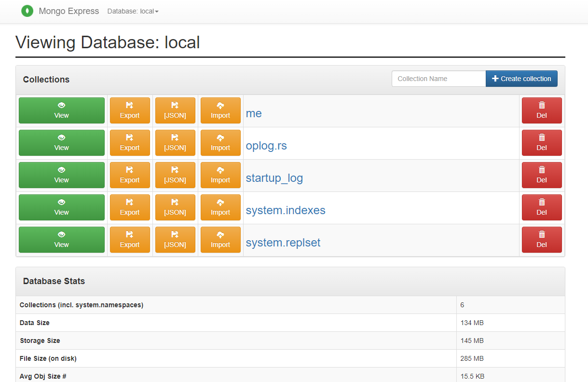Click the Avg Obj Size # label
The height and width of the screenshot is (382, 588).
coord(43,376)
